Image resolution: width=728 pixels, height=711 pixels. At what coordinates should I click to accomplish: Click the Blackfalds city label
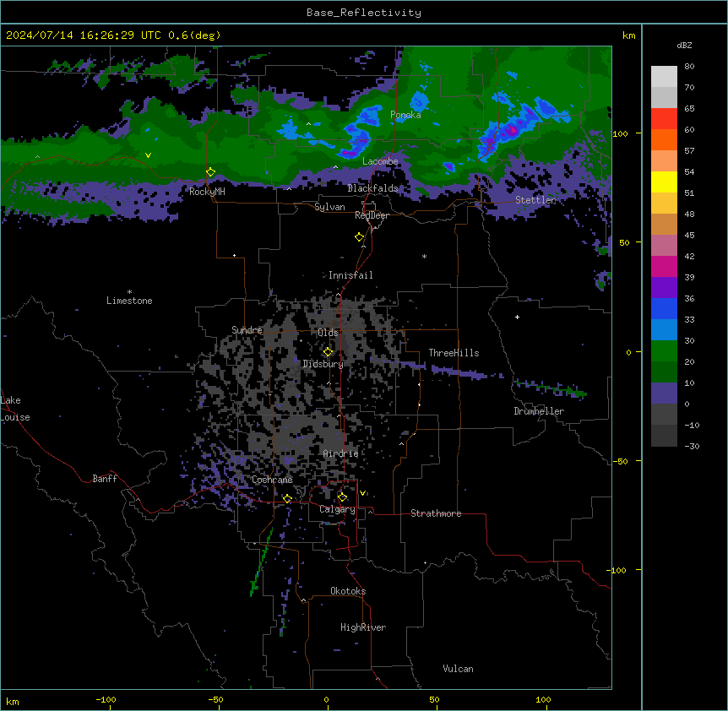(372, 188)
